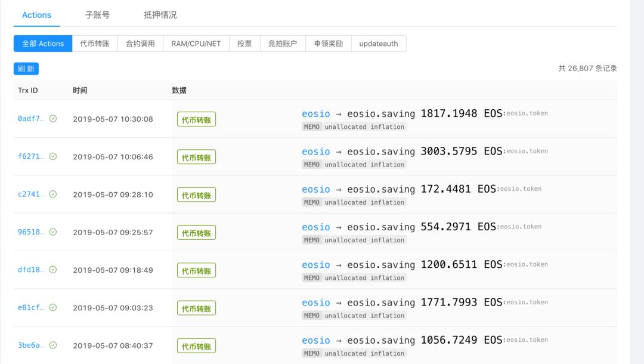Filter by 代币转账
The height and width of the screenshot is (364, 644).
[x=95, y=44]
